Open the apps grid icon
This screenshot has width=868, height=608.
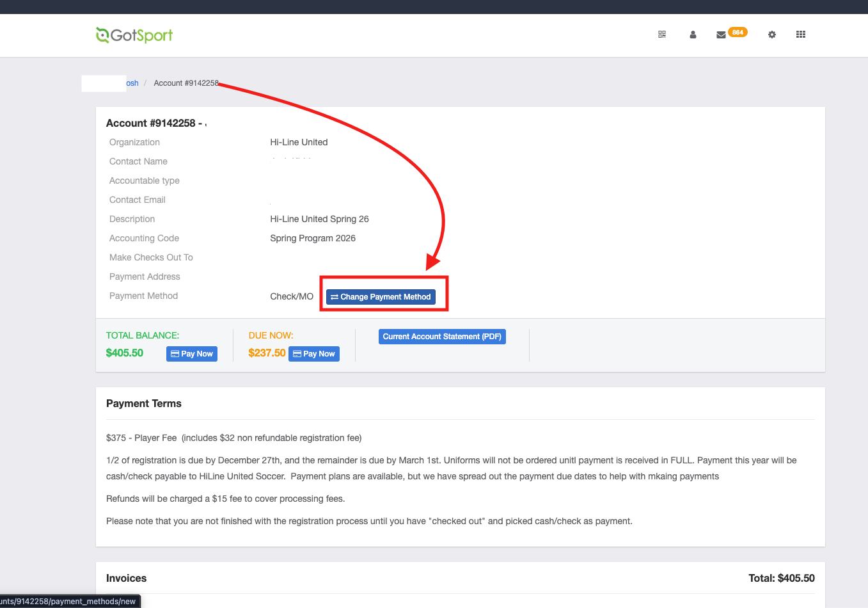(800, 35)
